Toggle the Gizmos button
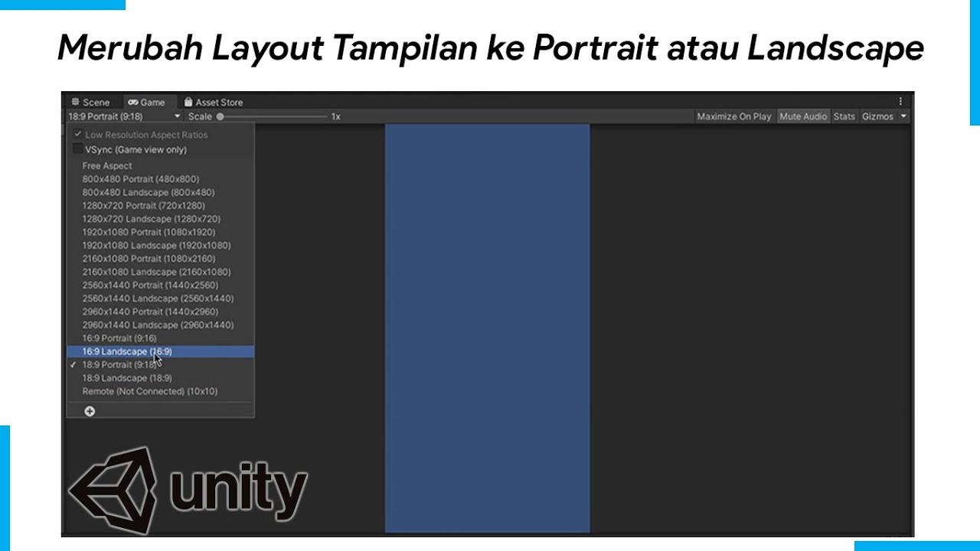Viewport: 980px width, 551px height. (x=877, y=116)
